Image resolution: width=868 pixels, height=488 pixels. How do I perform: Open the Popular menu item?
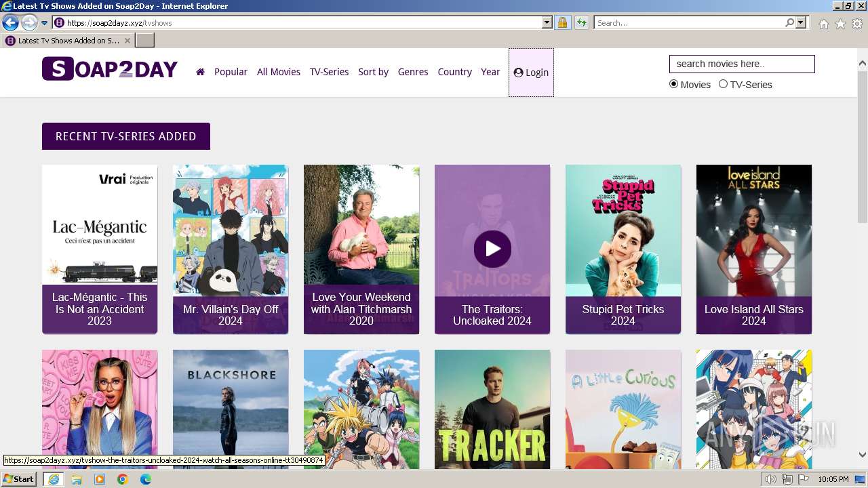coord(231,72)
